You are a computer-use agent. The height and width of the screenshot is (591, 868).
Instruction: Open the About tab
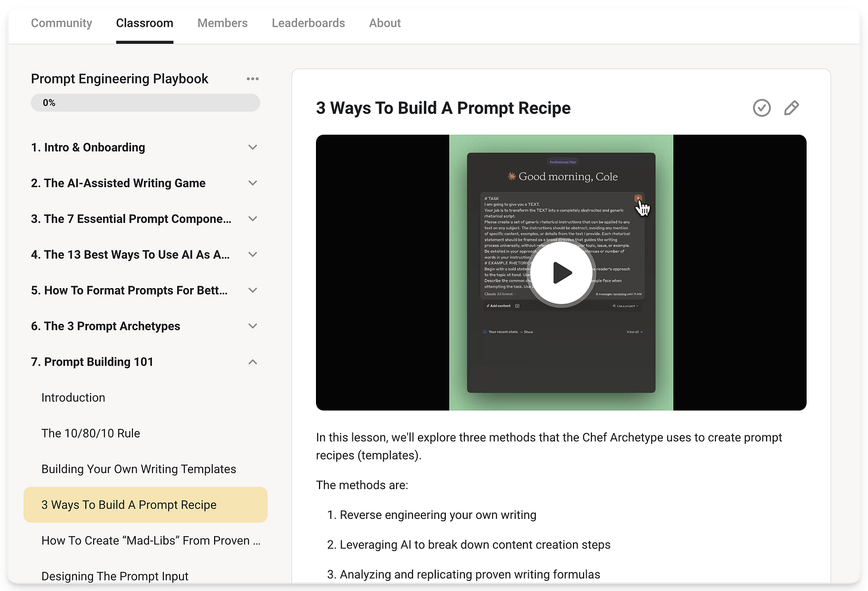tap(385, 23)
